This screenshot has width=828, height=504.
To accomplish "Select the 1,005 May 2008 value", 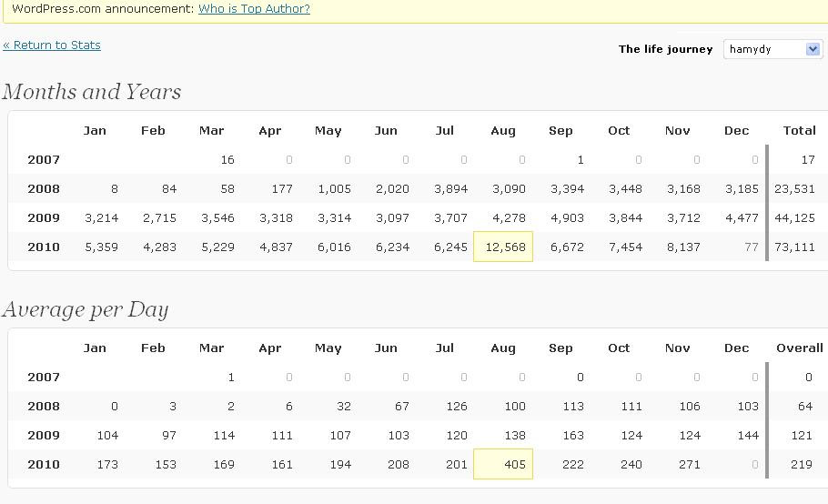I will (x=334, y=188).
